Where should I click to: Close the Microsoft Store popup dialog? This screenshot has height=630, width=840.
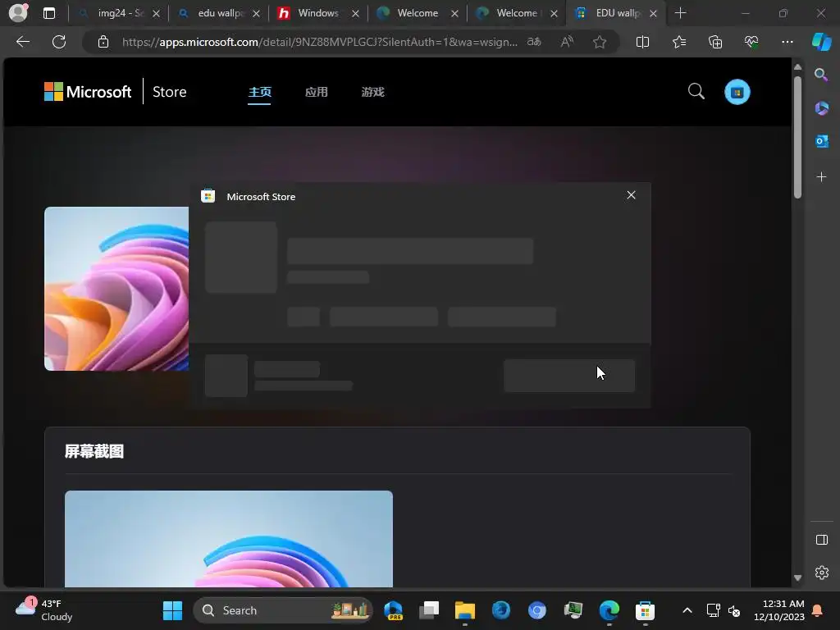[631, 195]
